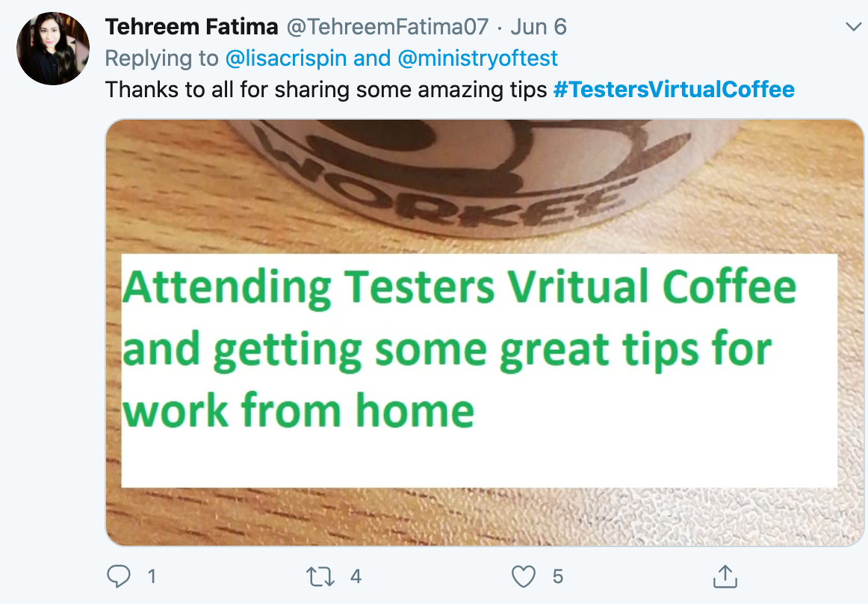Visit the @ministryoftest mention link

pyautogui.click(x=478, y=58)
